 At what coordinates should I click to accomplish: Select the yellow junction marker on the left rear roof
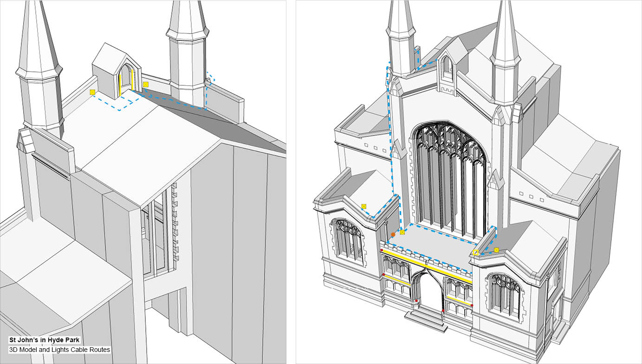(92, 92)
